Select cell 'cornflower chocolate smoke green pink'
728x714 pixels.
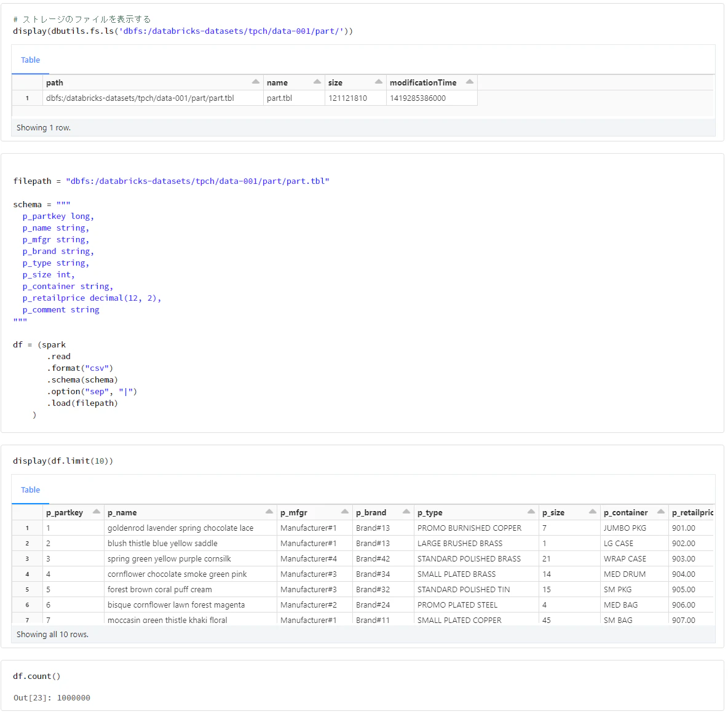point(191,574)
